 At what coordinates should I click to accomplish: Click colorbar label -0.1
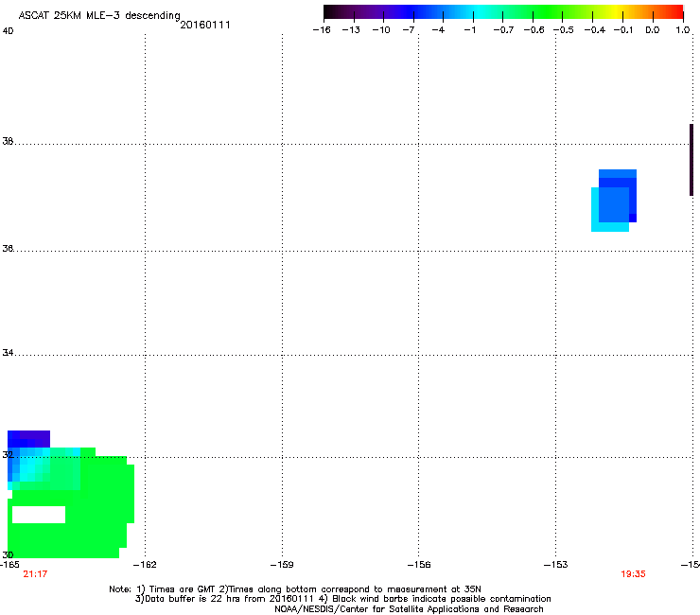[623, 30]
